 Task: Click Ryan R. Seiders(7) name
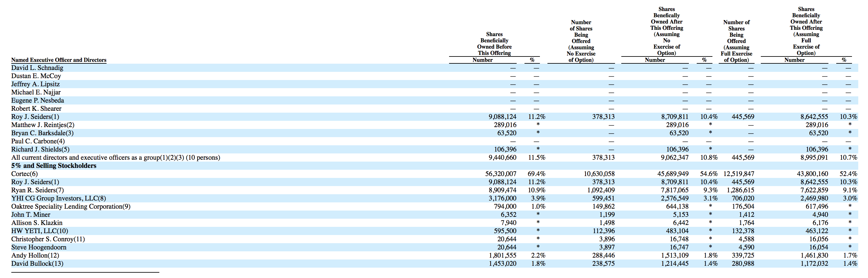pos(37,190)
